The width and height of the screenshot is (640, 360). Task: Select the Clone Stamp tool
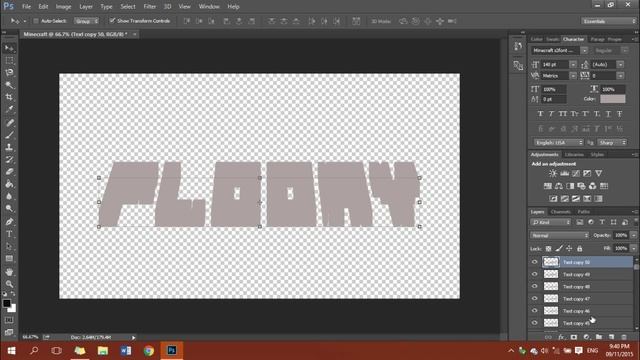[x=9, y=147]
